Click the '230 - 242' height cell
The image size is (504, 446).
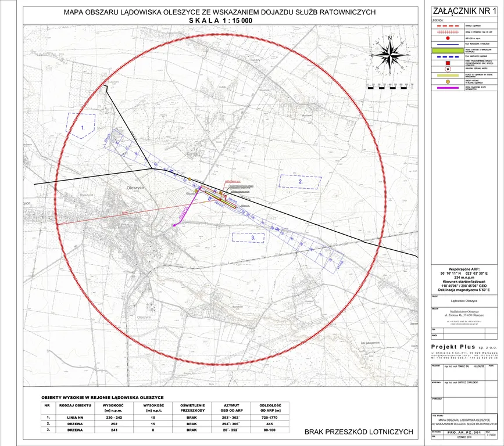pyautogui.click(x=114, y=418)
